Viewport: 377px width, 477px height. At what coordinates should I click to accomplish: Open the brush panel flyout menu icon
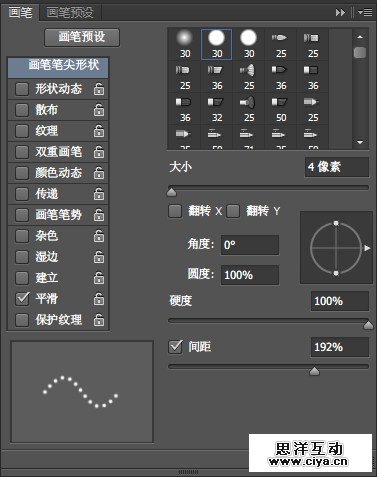[x=365, y=13]
